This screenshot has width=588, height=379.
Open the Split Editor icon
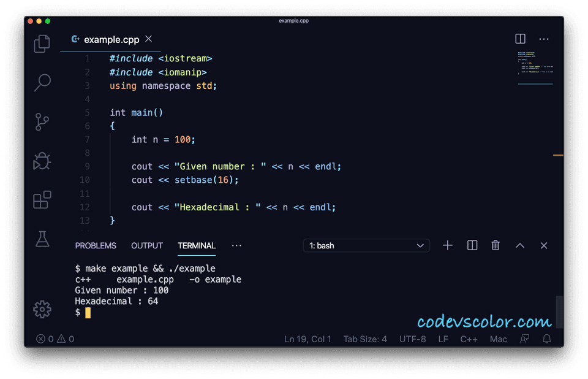520,39
